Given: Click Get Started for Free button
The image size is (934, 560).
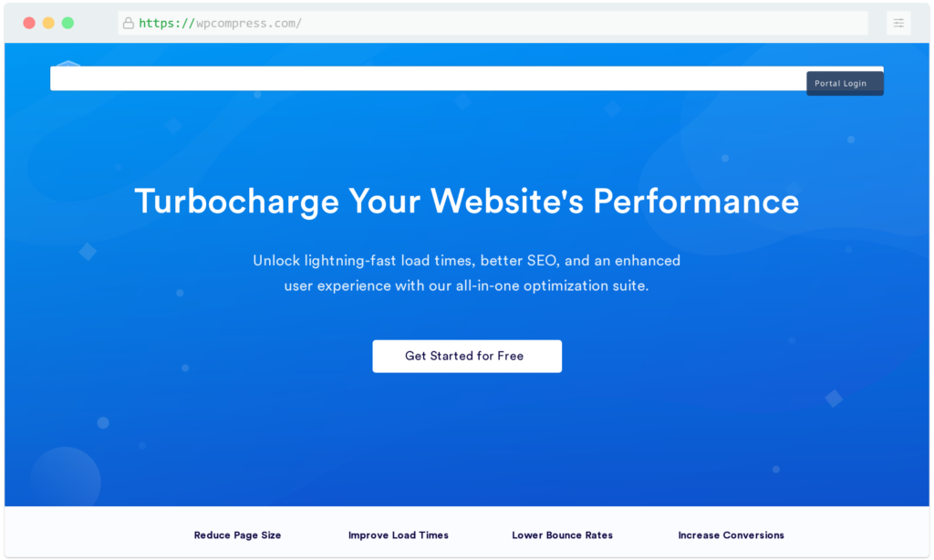Looking at the screenshot, I should tap(467, 357).
